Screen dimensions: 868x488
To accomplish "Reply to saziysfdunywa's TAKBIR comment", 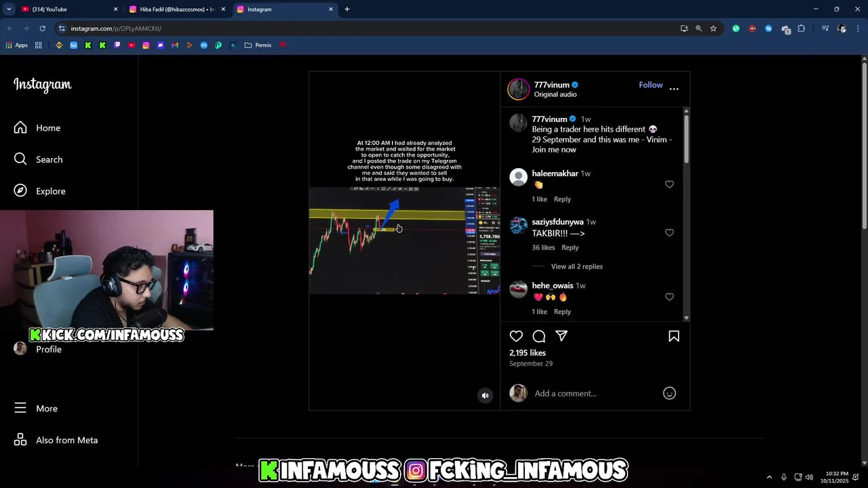I will pos(570,247).
